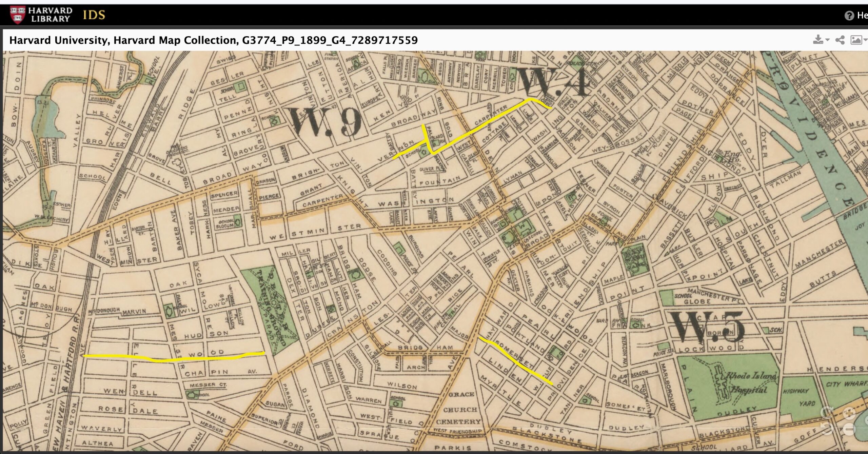Click the Wilson street label

(x=402, y=385)
